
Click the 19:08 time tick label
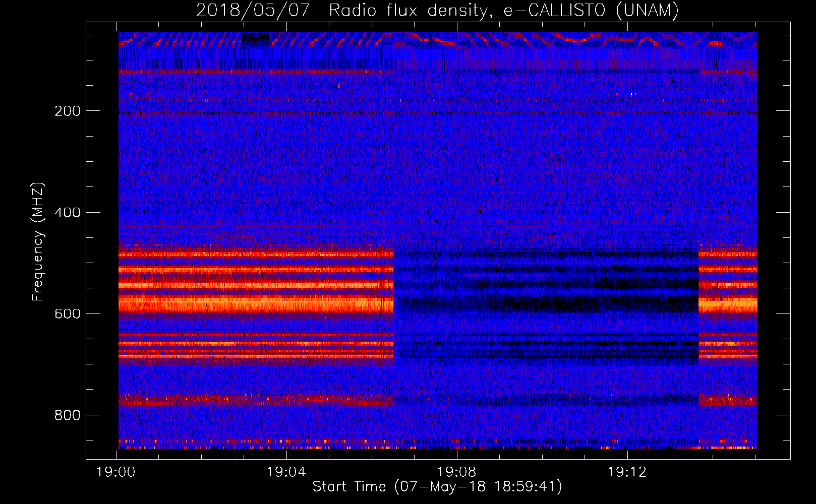click(457, 472)
